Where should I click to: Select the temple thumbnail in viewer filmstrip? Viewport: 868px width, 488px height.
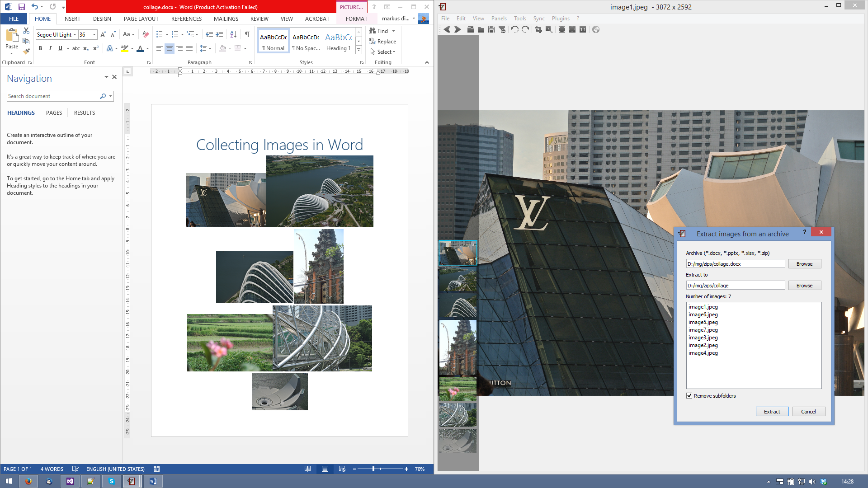(458, 347)
